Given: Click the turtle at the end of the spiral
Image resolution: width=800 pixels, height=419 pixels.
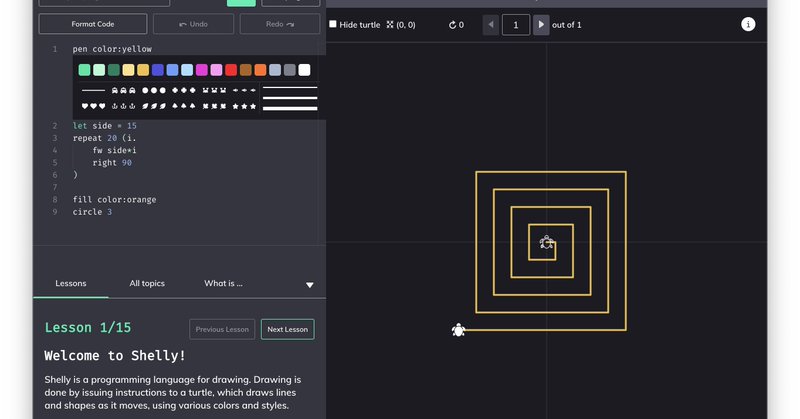Looking at the screenshot, I should point(458,330).
